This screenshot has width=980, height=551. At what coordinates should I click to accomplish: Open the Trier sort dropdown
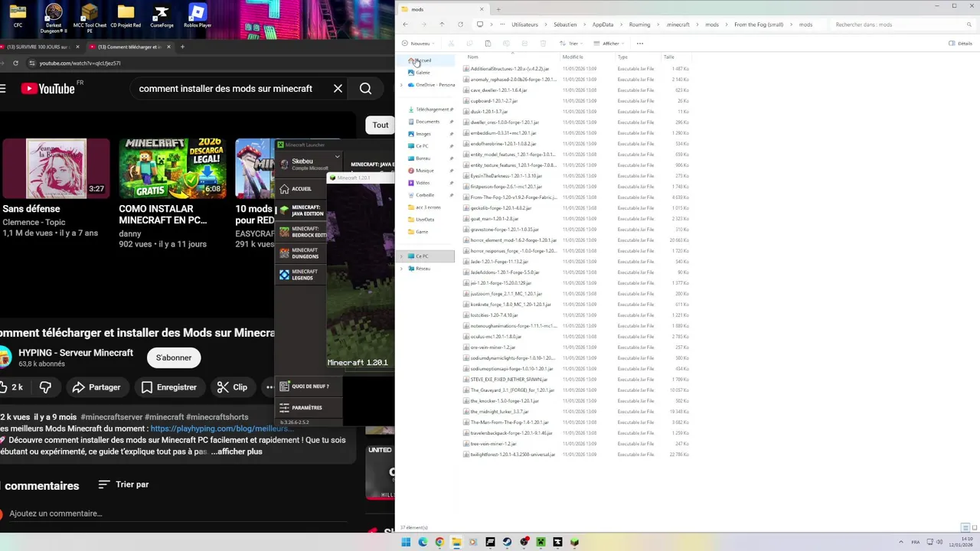[570, 44]
